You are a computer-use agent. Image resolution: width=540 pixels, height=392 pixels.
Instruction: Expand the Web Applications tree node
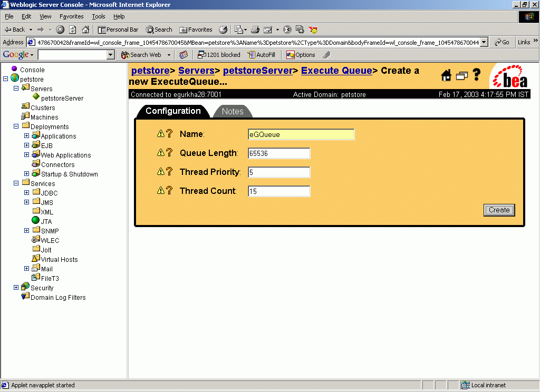coord(26,154)
